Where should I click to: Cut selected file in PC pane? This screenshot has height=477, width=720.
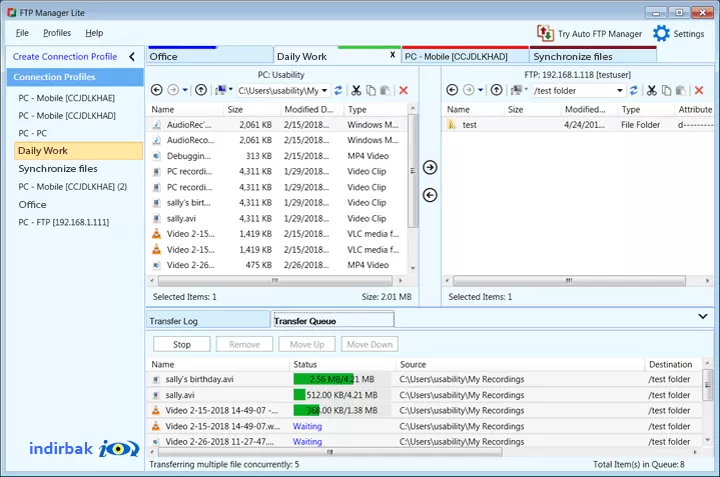(x=356, y=90)
